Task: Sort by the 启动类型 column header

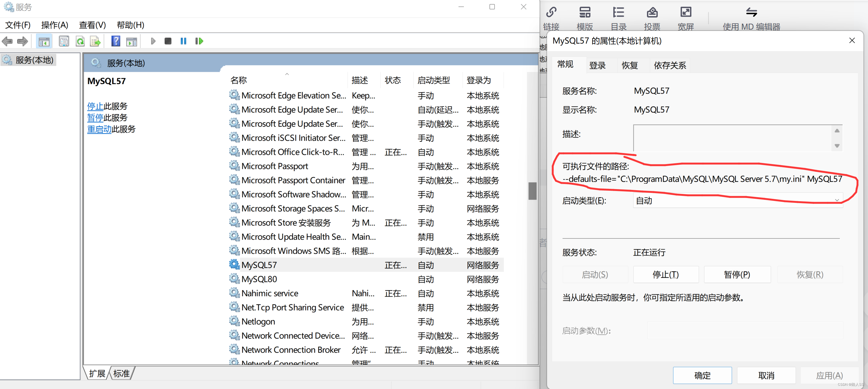Action: pyautogui.click(x=438, y=80)
